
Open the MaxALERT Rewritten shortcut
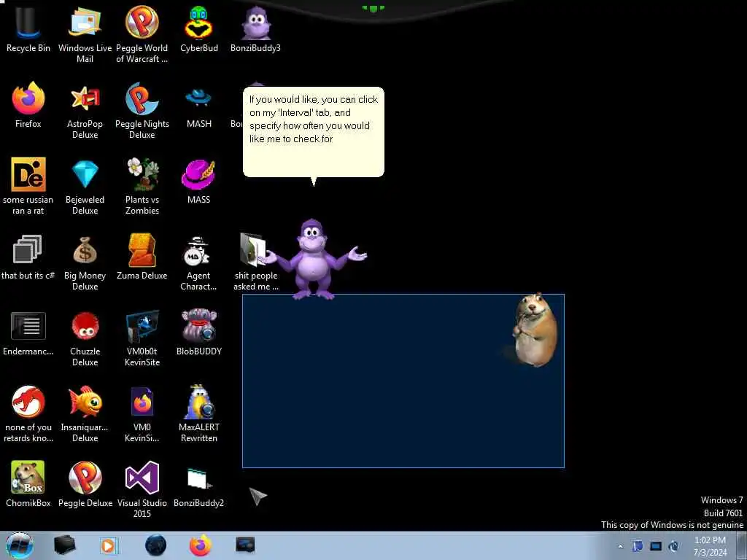(x=198, y=414)
